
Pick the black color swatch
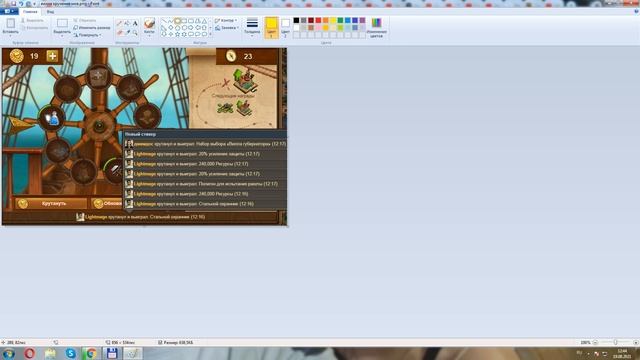click(x=296, y=20)
